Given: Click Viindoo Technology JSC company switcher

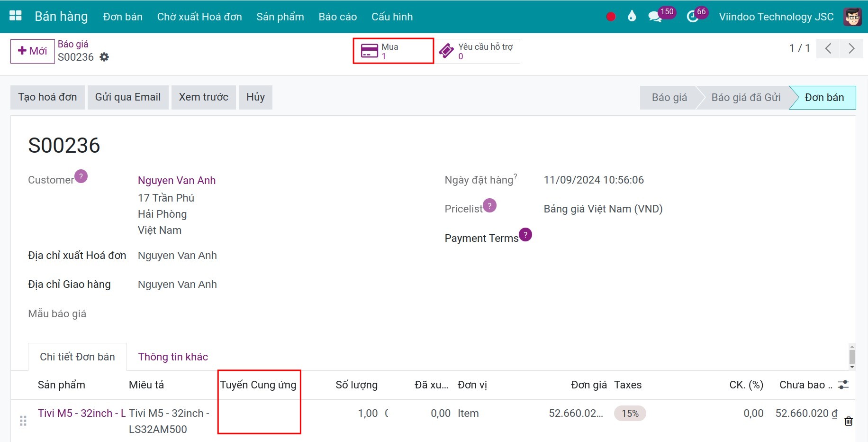Looking at the screenshot, I should 776,17.
